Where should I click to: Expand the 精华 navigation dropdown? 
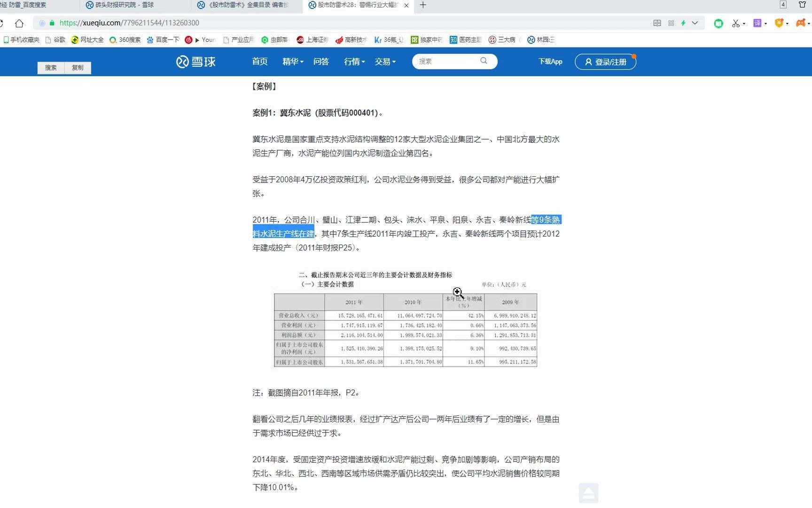click(x=293, y=62)
